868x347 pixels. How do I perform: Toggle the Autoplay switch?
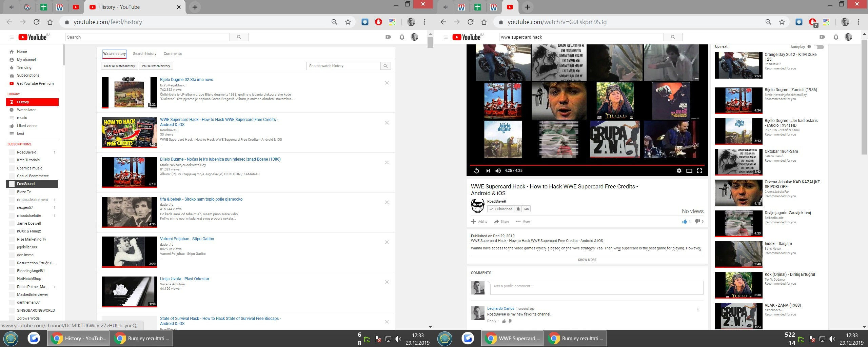[819, 47]
